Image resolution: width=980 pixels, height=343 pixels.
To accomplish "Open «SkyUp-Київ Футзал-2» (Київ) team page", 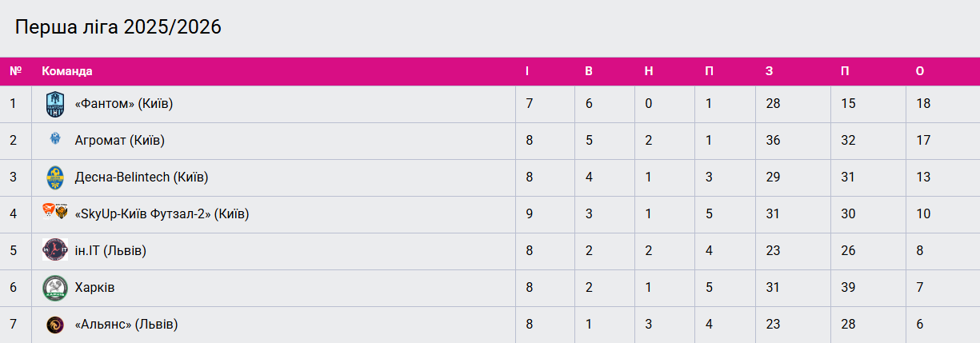I will tap(162, 214).
